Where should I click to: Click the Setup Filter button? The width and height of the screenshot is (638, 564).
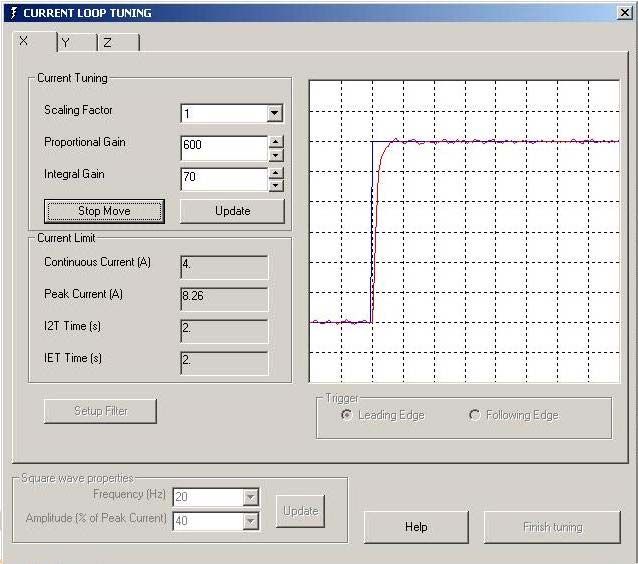pos(100,411)
